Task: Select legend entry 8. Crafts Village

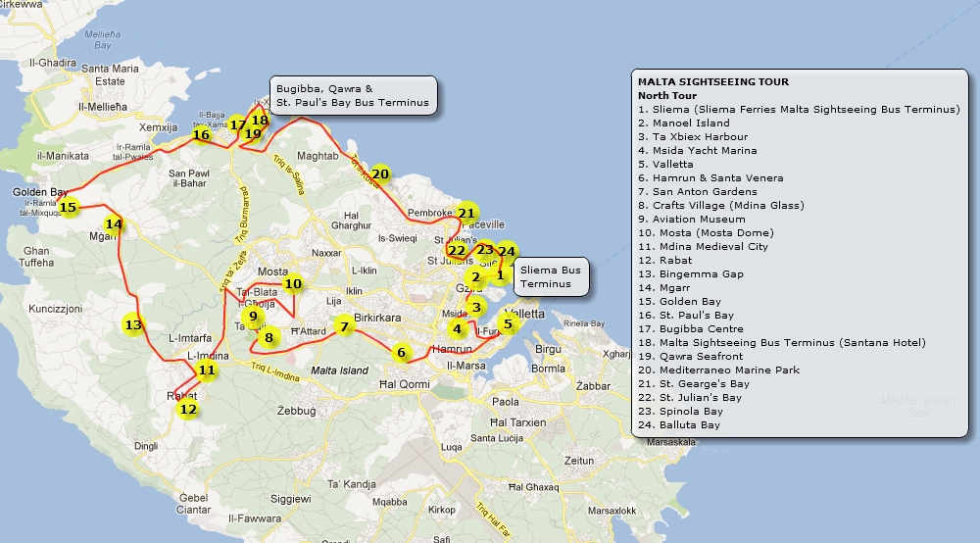Action: click(x=721, y=206)
